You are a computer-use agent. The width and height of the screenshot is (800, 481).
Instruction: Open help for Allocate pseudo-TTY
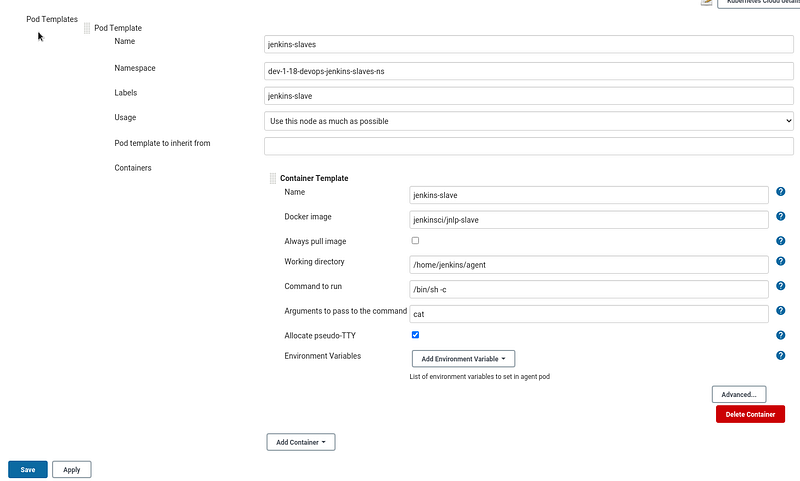(780, 335)
